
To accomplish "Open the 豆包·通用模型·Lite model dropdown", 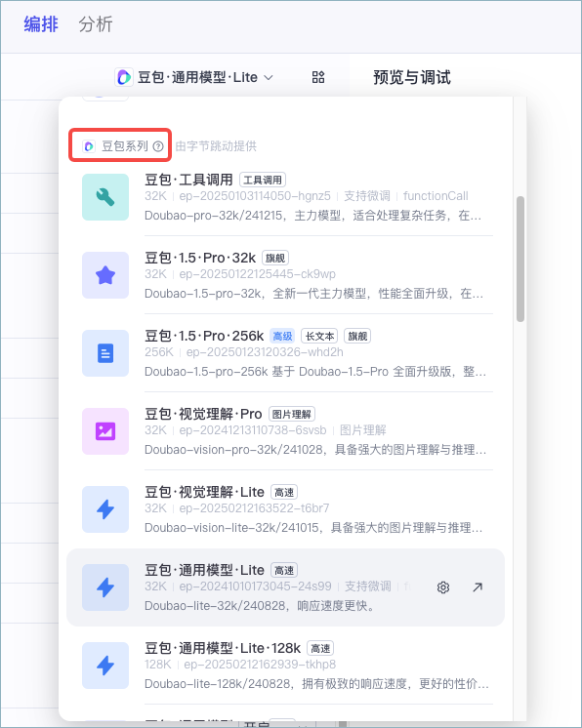I will tap(194, 77).
